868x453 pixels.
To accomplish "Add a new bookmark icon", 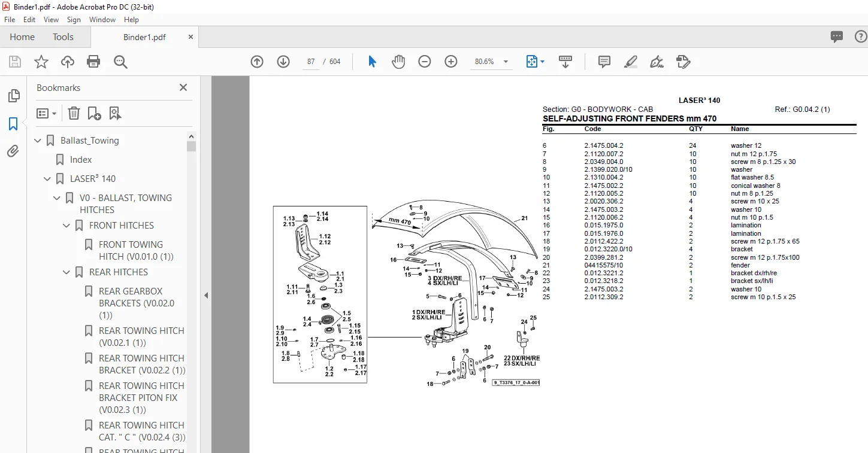I will point(94,113).
